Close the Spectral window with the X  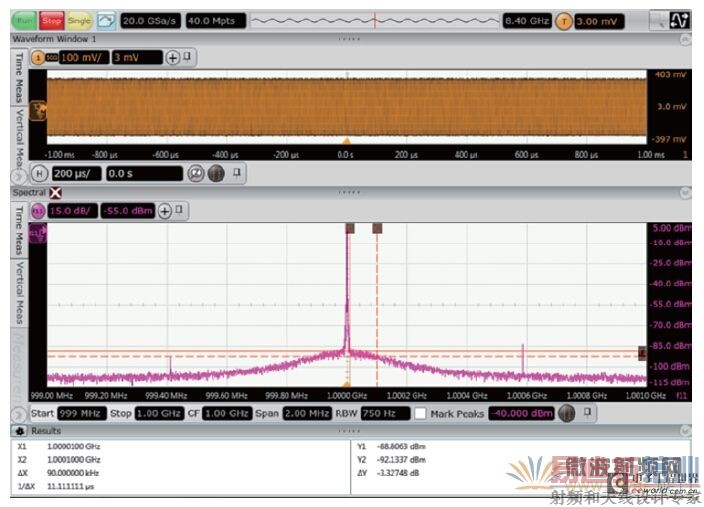click(55, 193)
